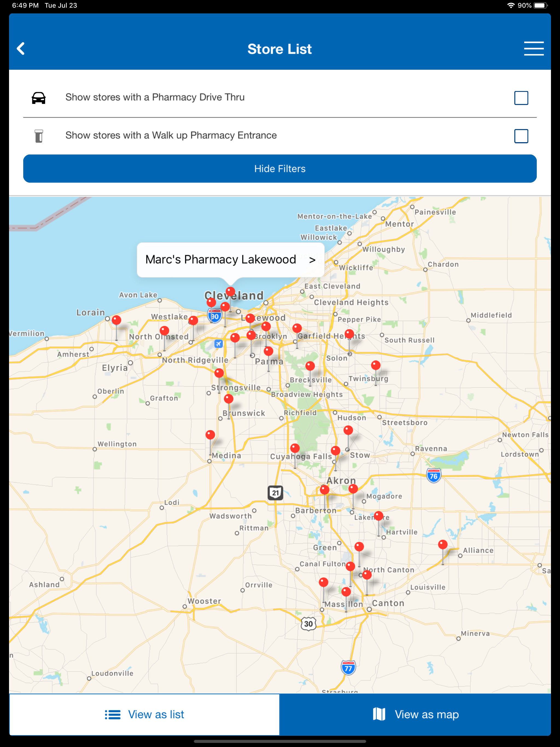Hide the filters panel
The image size is (560, 747).
point(280,168)
